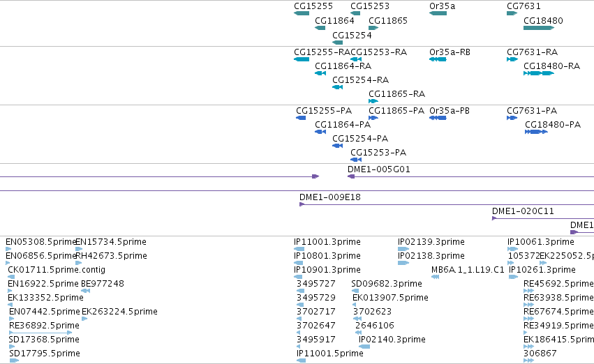Open the CG15253-PA protein label
This screenshot has width=594, height=364.
(378, 153)
